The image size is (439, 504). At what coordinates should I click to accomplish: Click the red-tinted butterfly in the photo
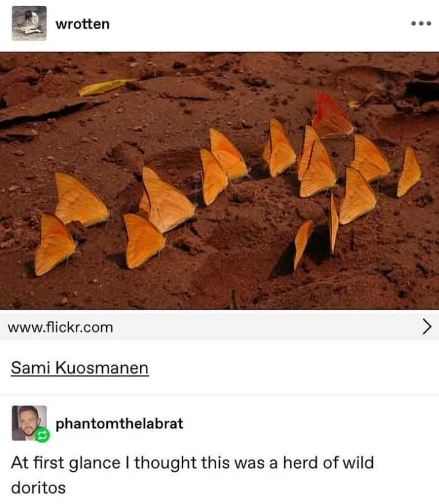point(332,115)
